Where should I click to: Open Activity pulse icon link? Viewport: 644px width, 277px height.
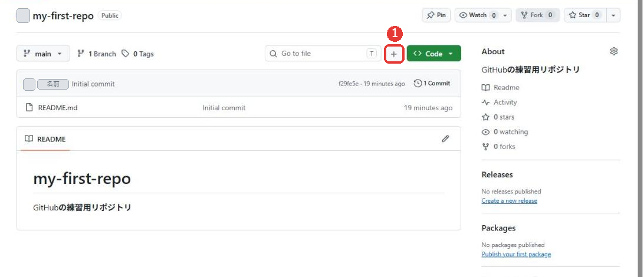coord(485,102)
